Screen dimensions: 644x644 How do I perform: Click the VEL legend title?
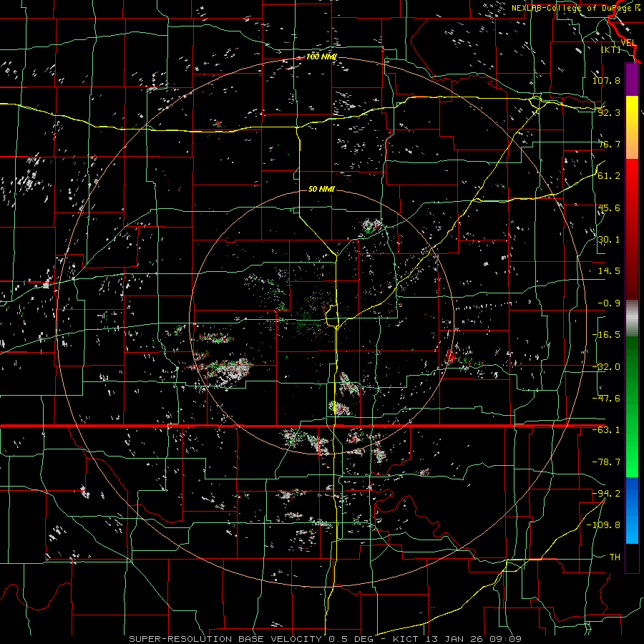coord(628,43)
